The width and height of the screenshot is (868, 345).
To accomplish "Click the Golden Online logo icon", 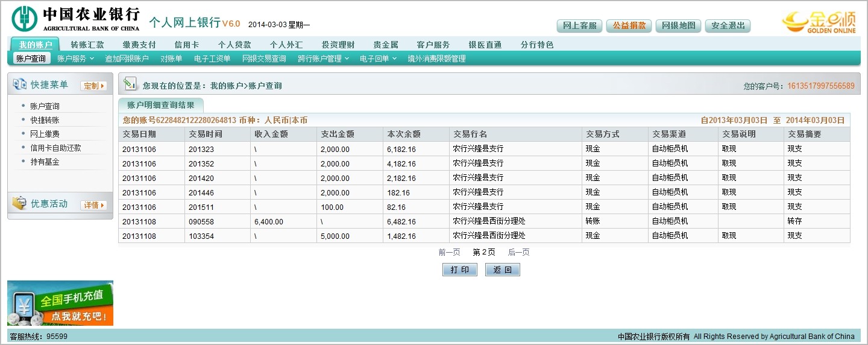I will pos(819,22).
